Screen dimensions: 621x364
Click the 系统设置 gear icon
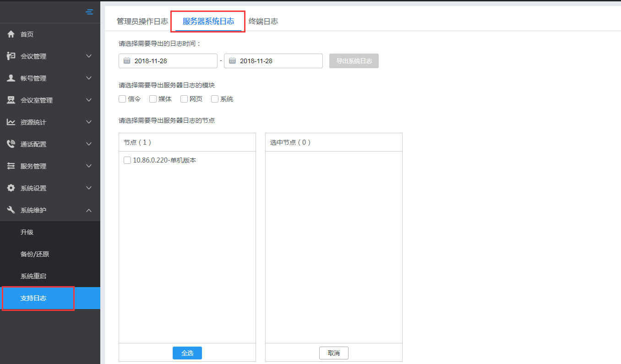[11, 188]
